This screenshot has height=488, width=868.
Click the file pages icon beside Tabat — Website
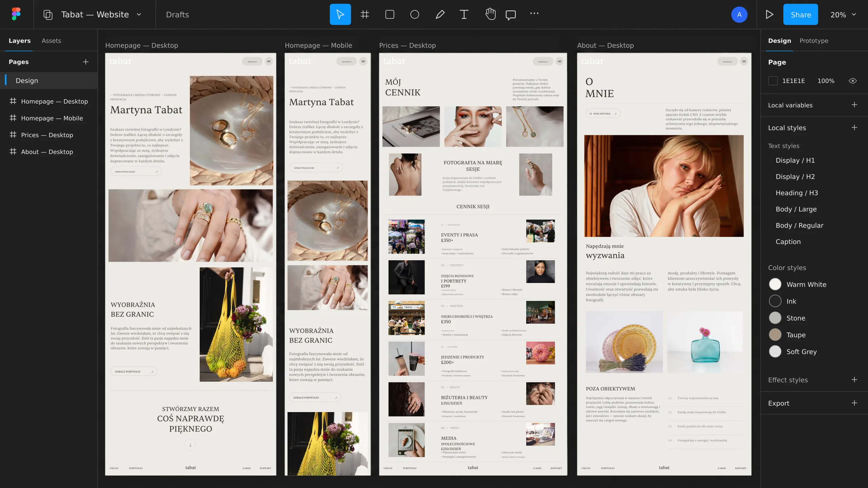tap(48, 15)
